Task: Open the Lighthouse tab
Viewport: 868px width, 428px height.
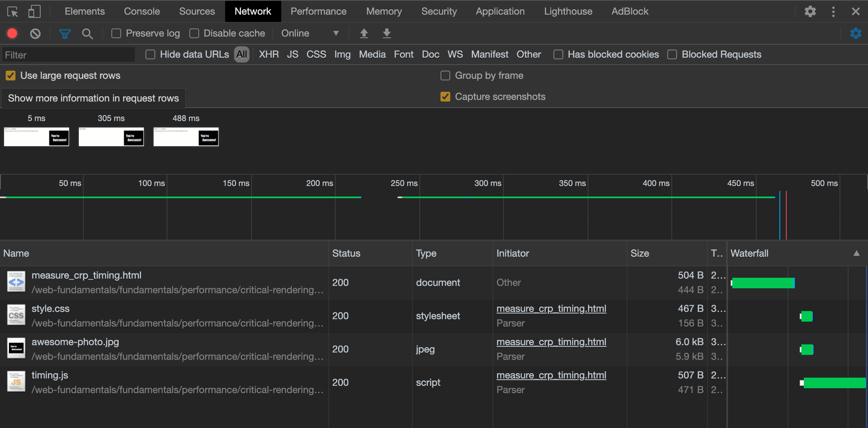Action: coord(568,11)
